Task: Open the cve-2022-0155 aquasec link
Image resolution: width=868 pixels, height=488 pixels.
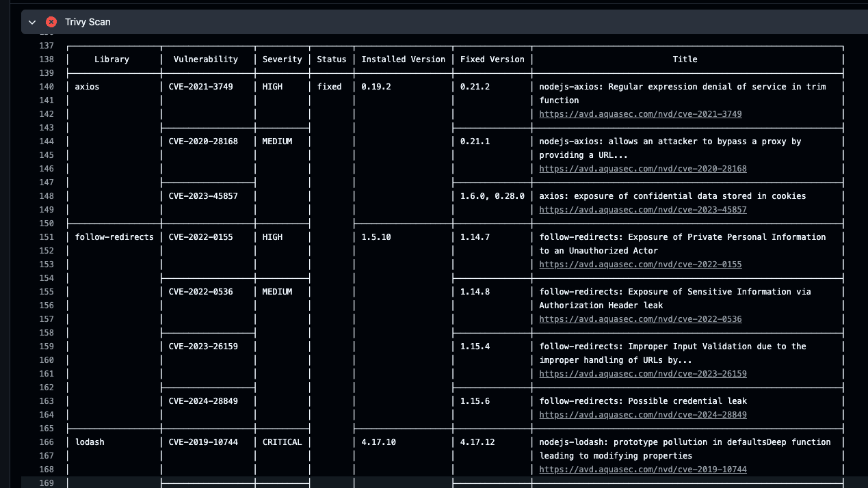Action: tap(640, 265)
